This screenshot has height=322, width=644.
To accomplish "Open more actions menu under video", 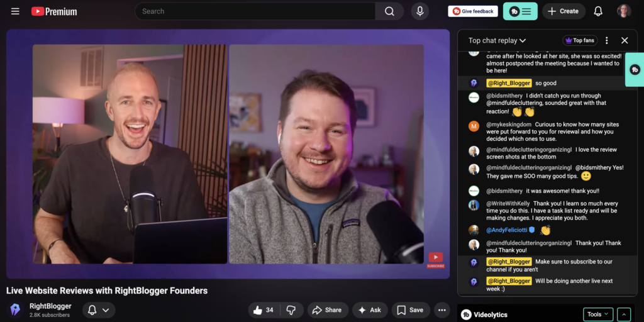I will (442, 310).
